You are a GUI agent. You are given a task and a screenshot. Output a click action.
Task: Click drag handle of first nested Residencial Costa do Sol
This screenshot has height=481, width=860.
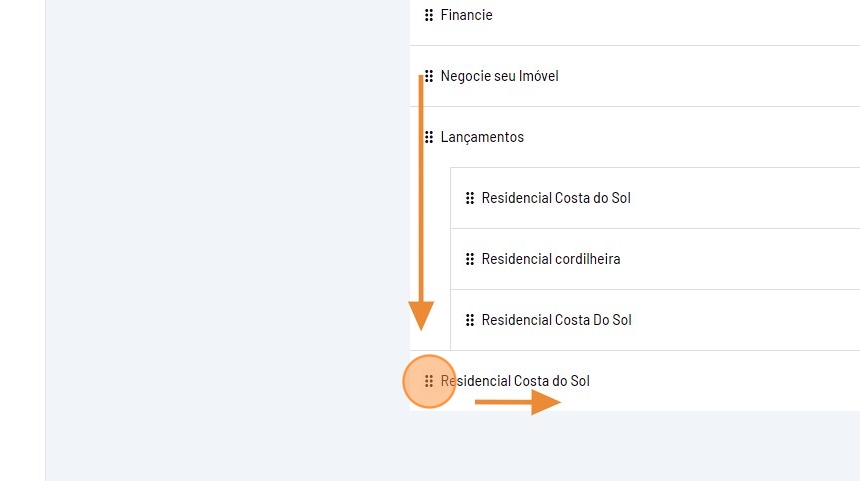470,198
